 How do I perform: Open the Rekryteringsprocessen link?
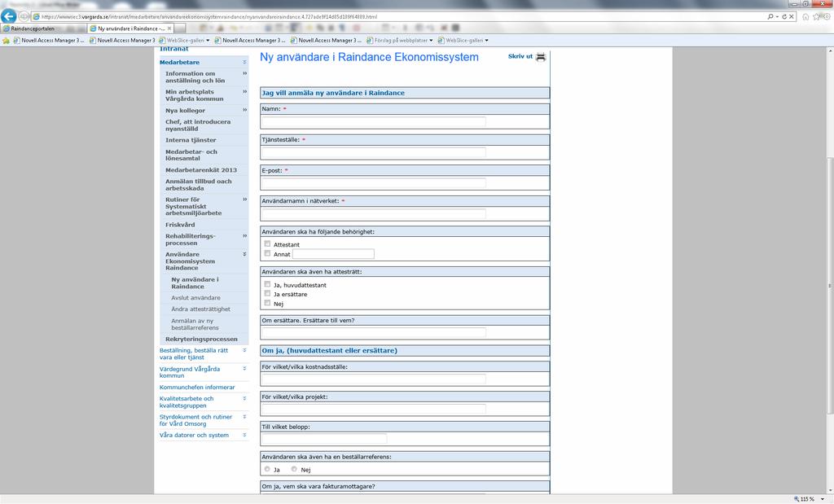pyautogui.click(x=202, y=340)
